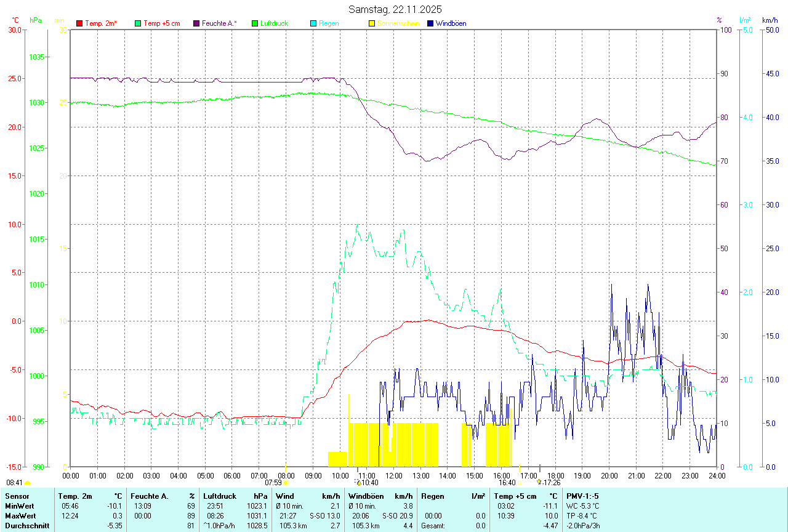Click the PMV-1:-5 header in the table
This screenshot has width=788, height=532.
point(582,496)
